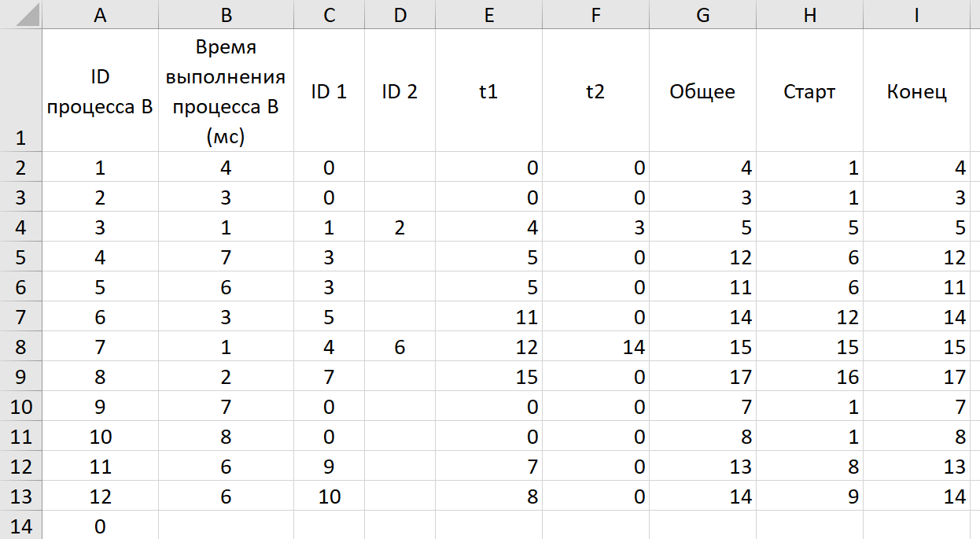Select the "t1" header cell
The width and height of the screenshot is (980, 539).
pyautogui.click(x=488, y=91)
